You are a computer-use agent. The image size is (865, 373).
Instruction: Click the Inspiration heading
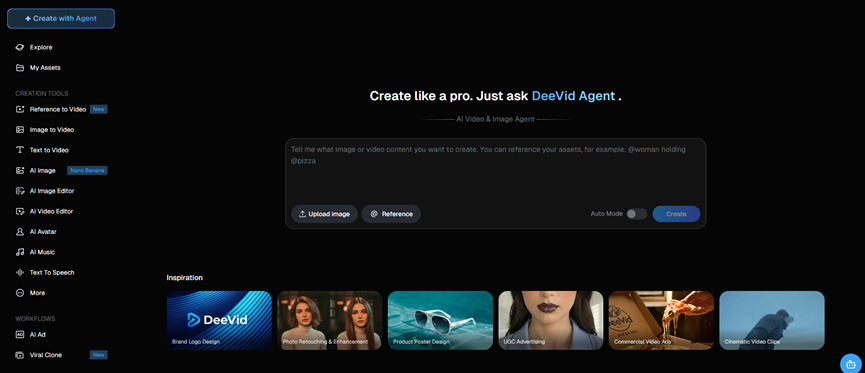(x=184, y=278)
